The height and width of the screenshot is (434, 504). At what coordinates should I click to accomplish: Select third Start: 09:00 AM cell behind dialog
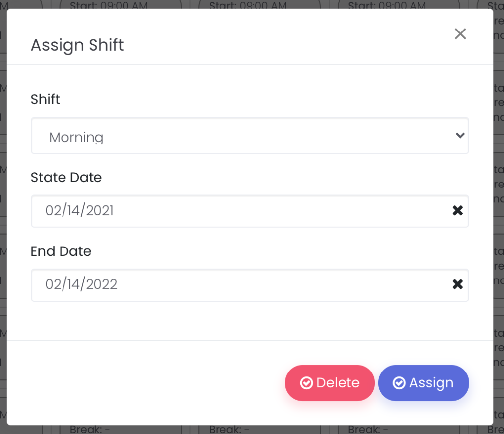[x=387, y=5]
